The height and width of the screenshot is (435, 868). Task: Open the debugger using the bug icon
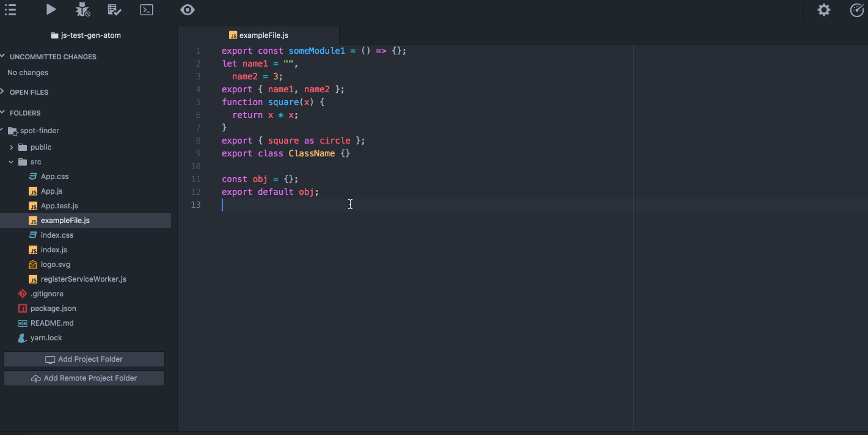pyautogui.click(x=82, y=10)
